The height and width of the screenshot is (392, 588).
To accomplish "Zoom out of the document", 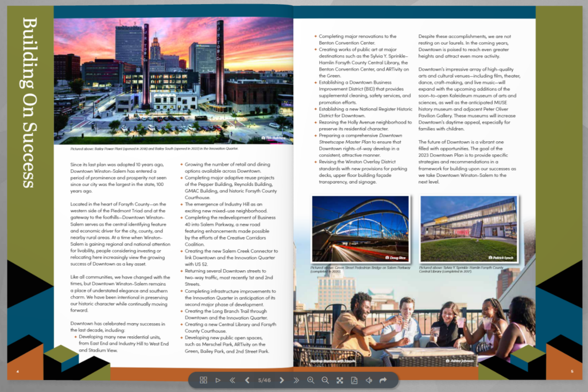I will pyautogui.click(x=325, y=380).
